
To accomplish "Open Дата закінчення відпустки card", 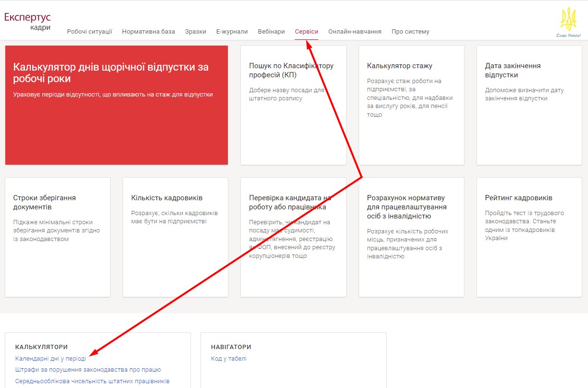I will [529, 105].
